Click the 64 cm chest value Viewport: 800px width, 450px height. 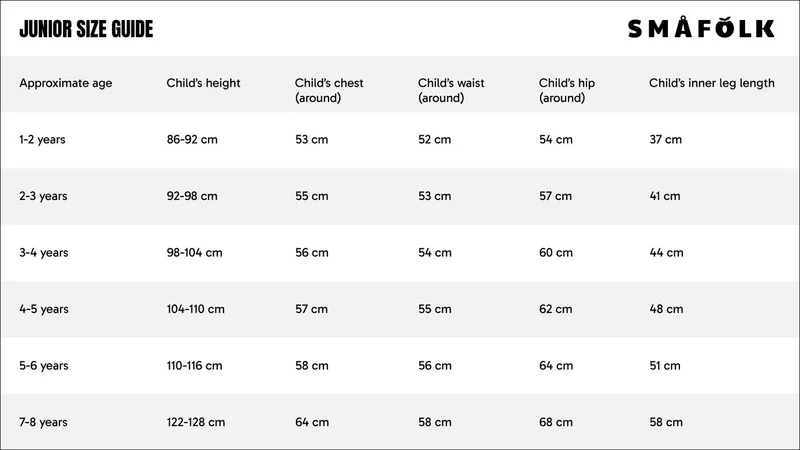pyautogui.click(x=311, y=422)
